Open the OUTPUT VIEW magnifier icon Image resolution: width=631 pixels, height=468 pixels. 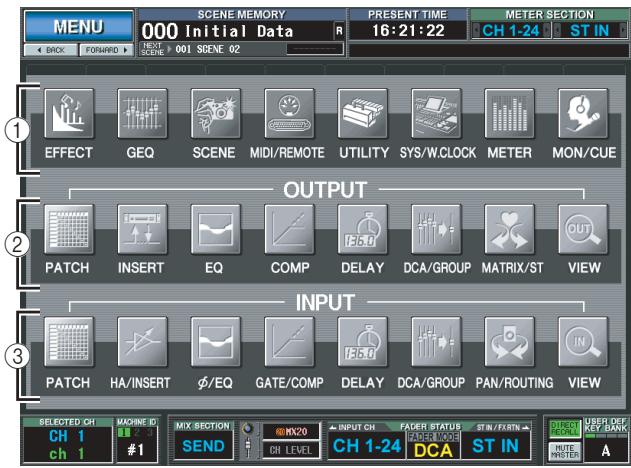click(x=583, y=229)
